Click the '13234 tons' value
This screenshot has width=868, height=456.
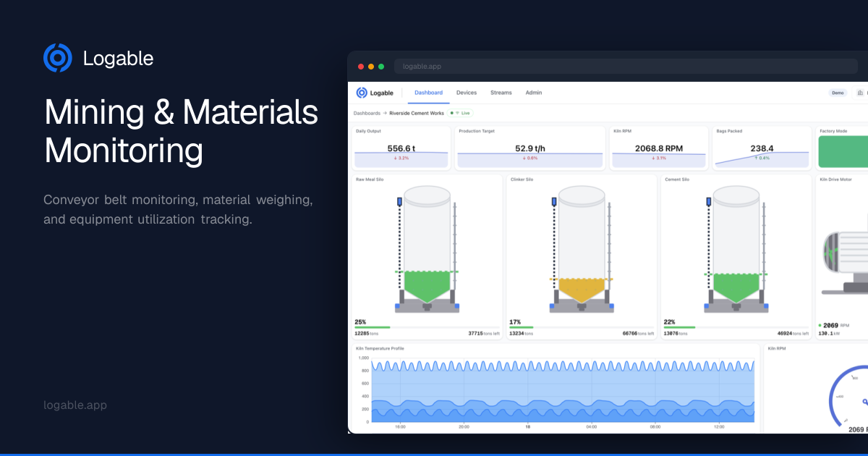tap(522, 334)
